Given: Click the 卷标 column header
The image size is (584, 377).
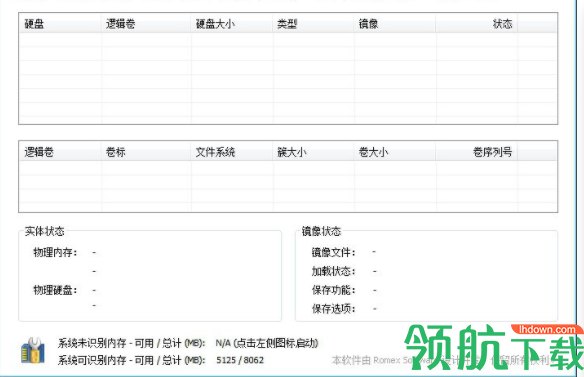Looking at the screenshot, I should coord(146,152).
